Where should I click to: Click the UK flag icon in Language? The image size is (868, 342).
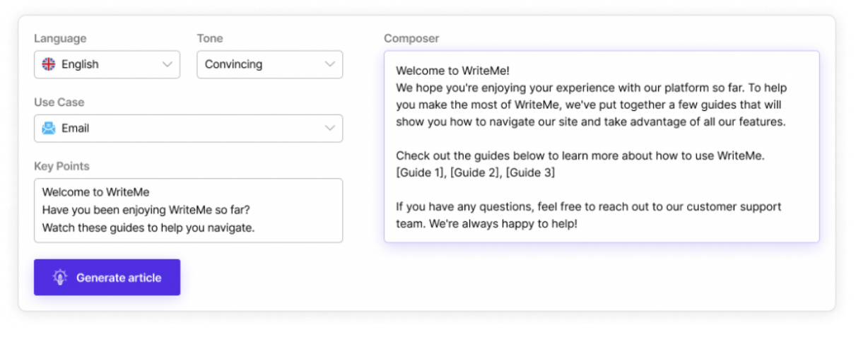click(x=48, y=64)
